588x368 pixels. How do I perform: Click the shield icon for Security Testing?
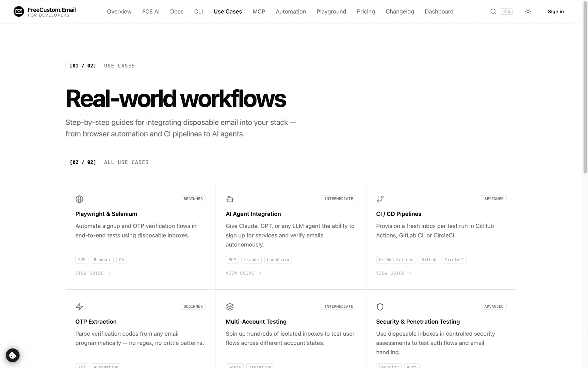380,307
